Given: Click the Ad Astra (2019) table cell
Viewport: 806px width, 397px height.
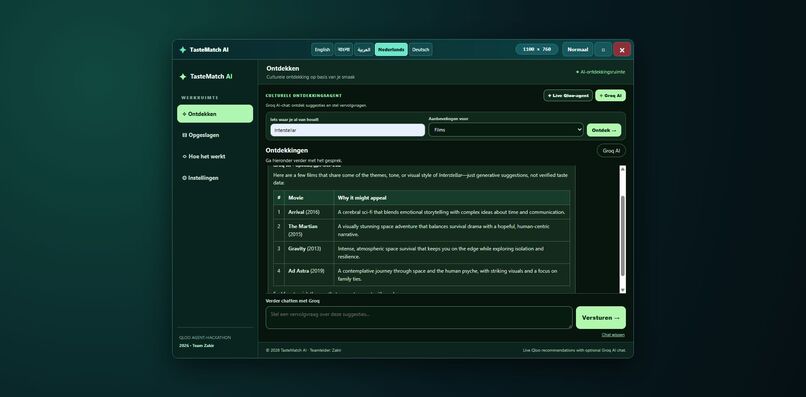Looking at the screenshot, I should [x=309, y=275].
